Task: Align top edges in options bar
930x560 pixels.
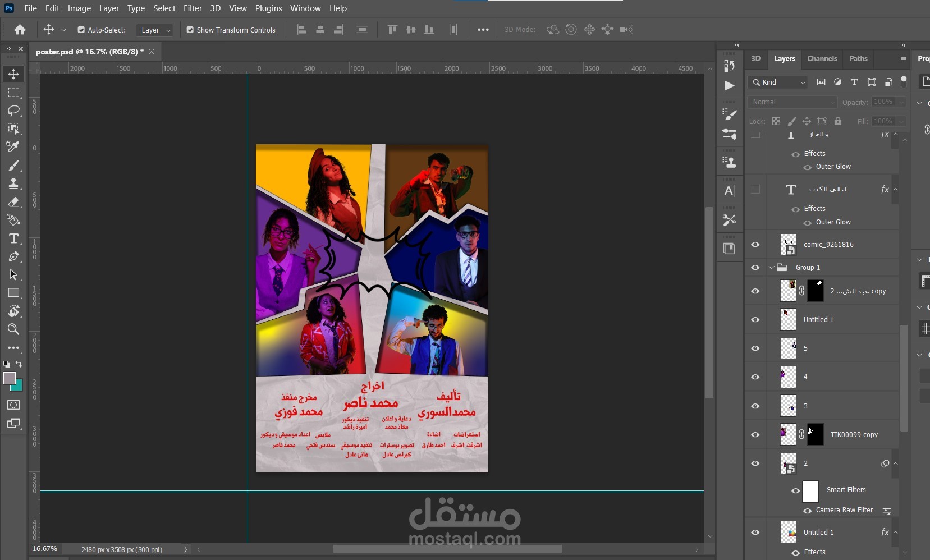Action: pyautogui.click(x=392, y=30)
